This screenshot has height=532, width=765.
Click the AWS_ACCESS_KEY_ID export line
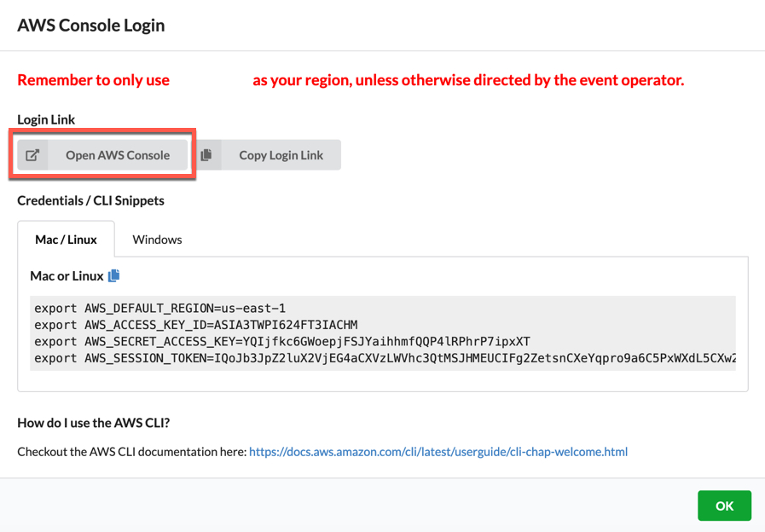(195, 325)
